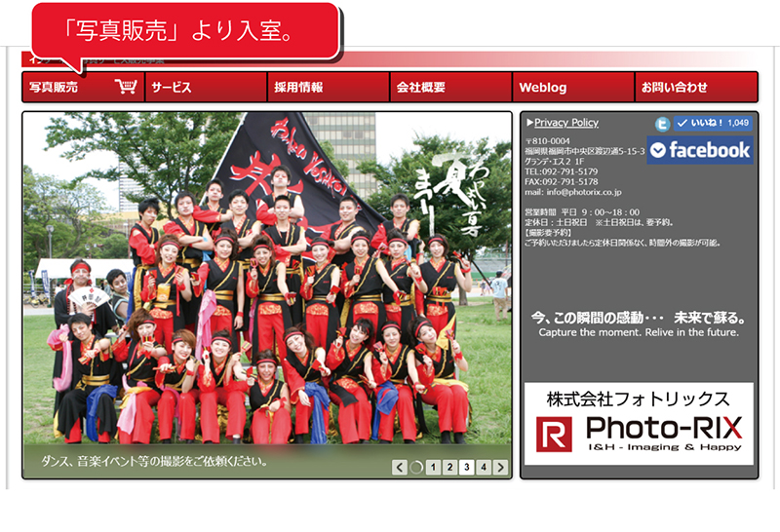Click the Photo-RIX company logo
The image size is (780, 532).
(x=639, y=424)
